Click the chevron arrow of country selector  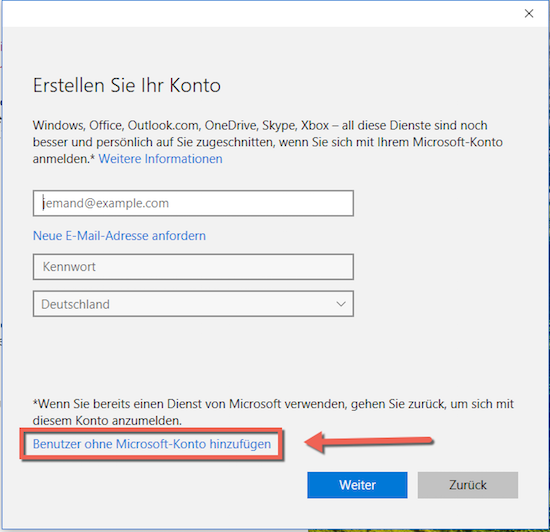341,304
